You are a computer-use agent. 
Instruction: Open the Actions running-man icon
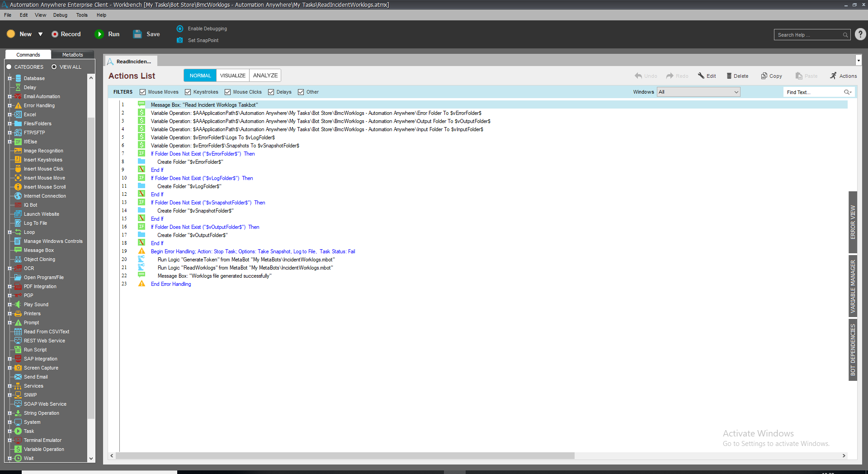coord(833,76)
